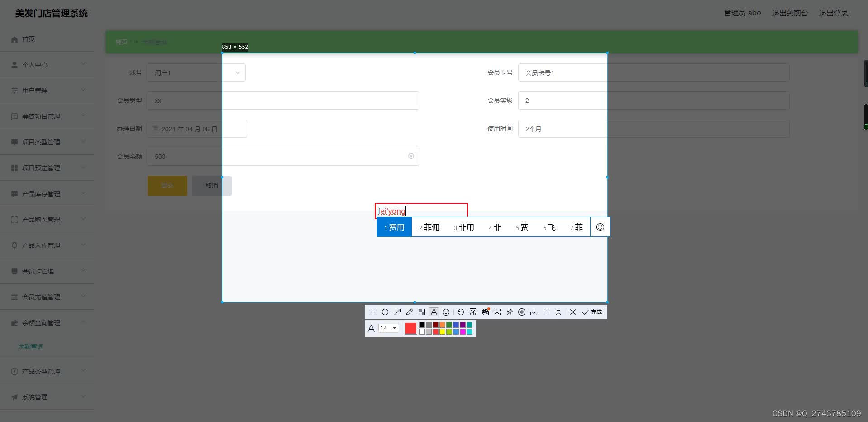Start screen recording with the record icon
868x422 pixels.
click(522, 312)
